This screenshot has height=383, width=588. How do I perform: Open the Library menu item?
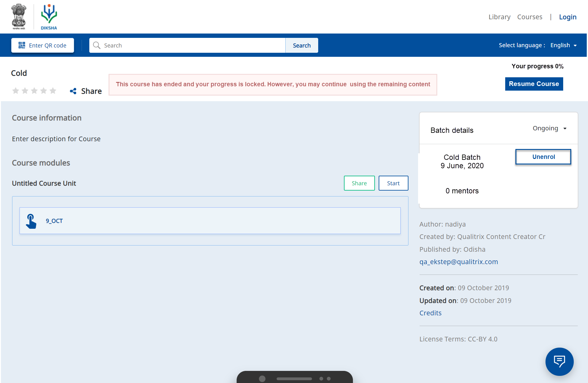tap(499, 17)
